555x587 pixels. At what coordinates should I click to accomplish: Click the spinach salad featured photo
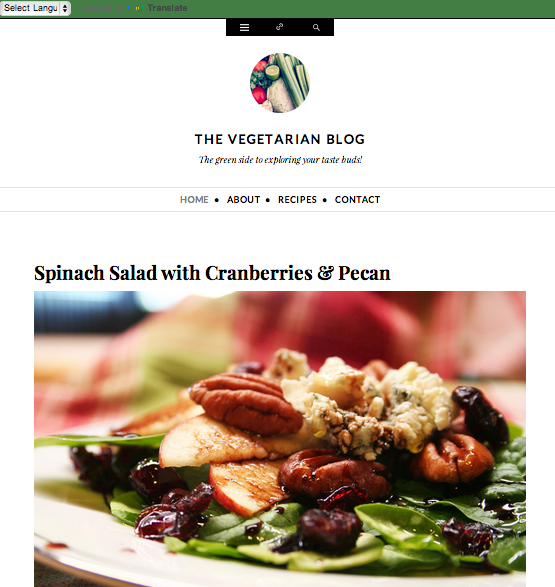pos(280,439)
